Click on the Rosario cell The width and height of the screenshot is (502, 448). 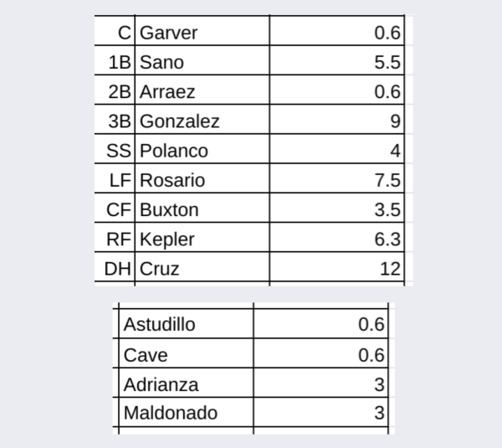point(202,180)
